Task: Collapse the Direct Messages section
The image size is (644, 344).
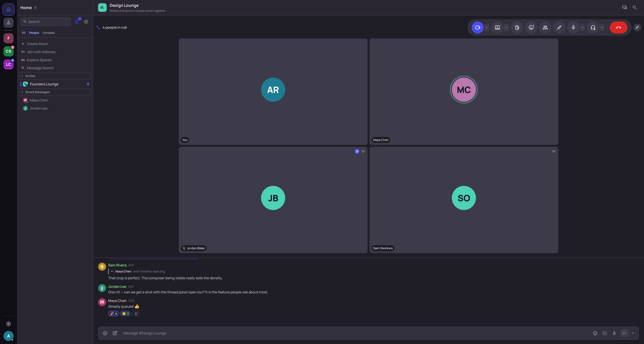Action: point(55,92)
